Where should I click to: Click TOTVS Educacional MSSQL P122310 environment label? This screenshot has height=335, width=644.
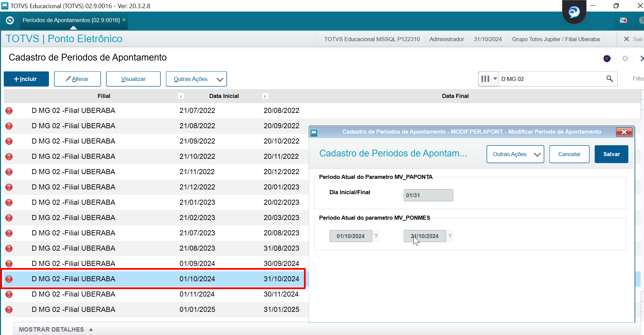point(372,39)
